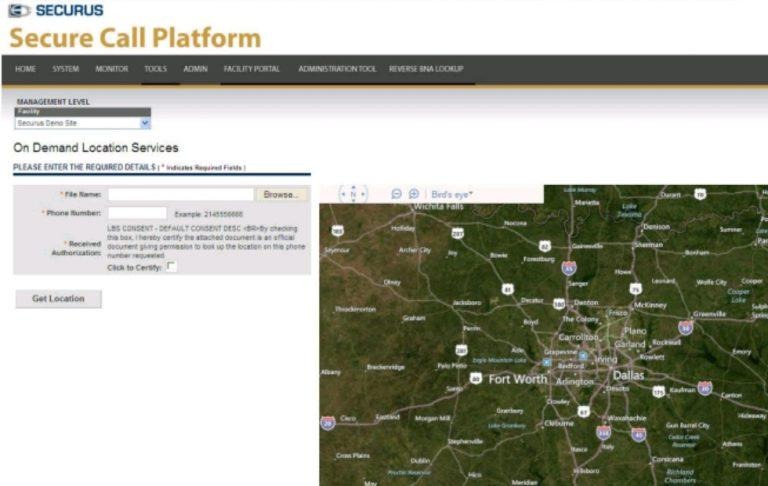The width and height of the screenshot is (768, 486).
Task: Open the SYSTEM menu
Action: click(x=66, y=69)
